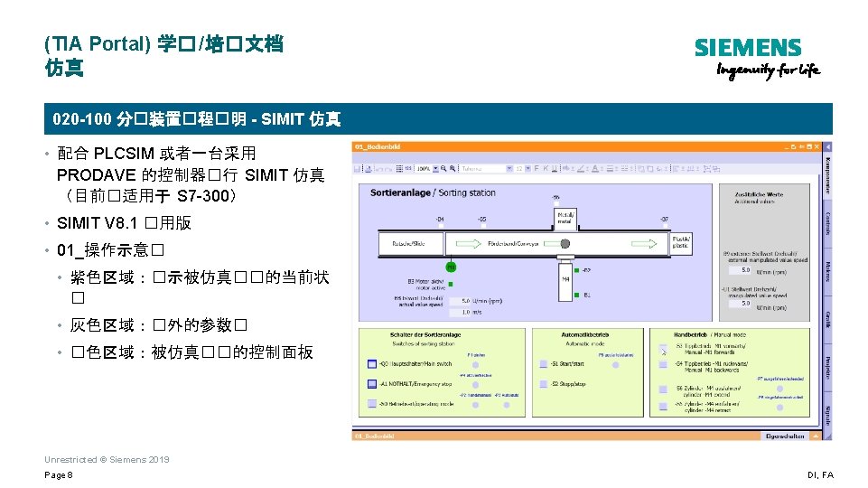Click the font color A icon

point(594,168)
